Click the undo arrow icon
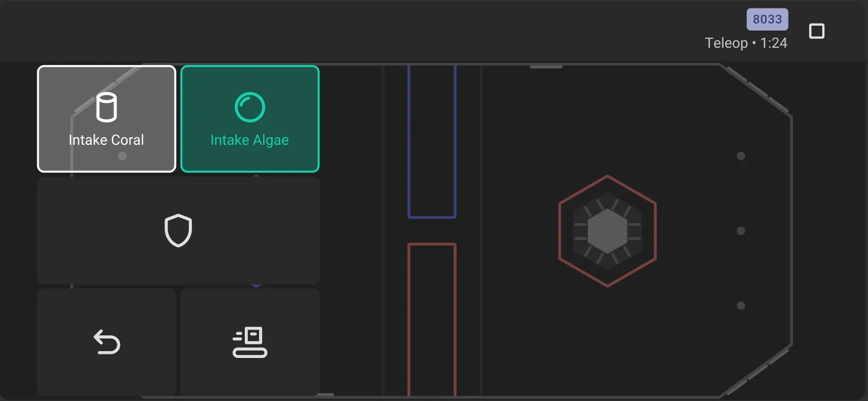 click(107, 342)
